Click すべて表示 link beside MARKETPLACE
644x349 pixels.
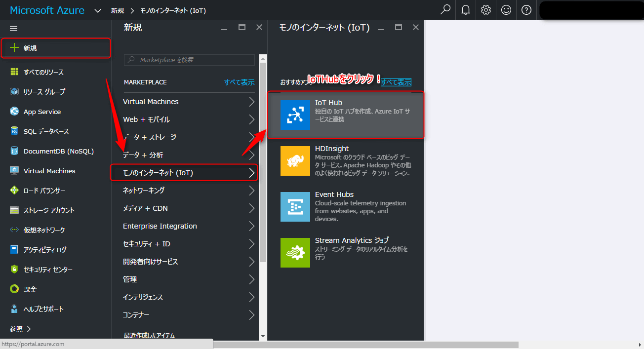(x=239, y=82)
